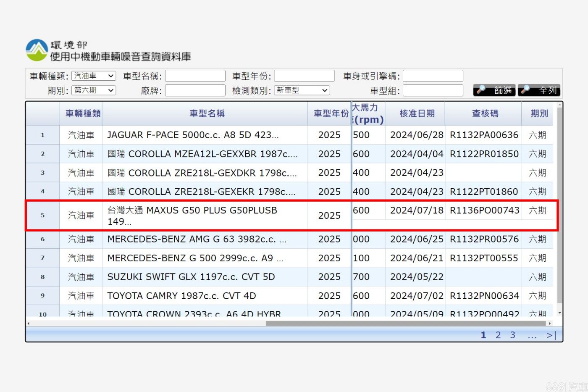Screen dimensions: 588x392
Task: Click the 全列 show-all button
Action: tap(539, 90)
